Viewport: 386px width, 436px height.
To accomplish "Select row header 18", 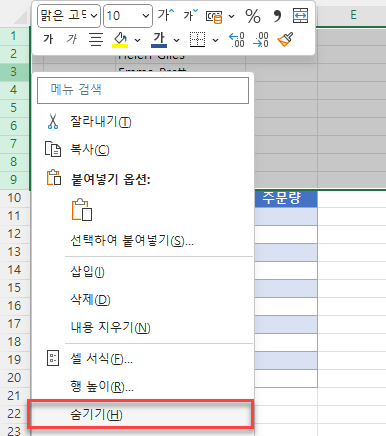I will [x=14, y=342].
